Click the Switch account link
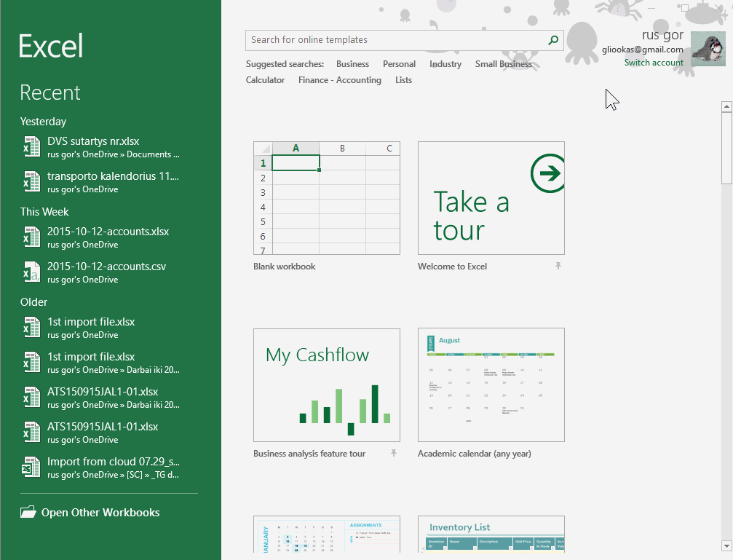Screen dimensions: 733x560 pos(654,62)
